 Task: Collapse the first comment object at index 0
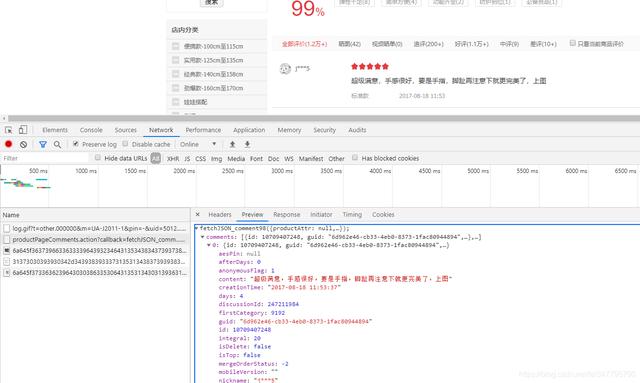(209, 245)
